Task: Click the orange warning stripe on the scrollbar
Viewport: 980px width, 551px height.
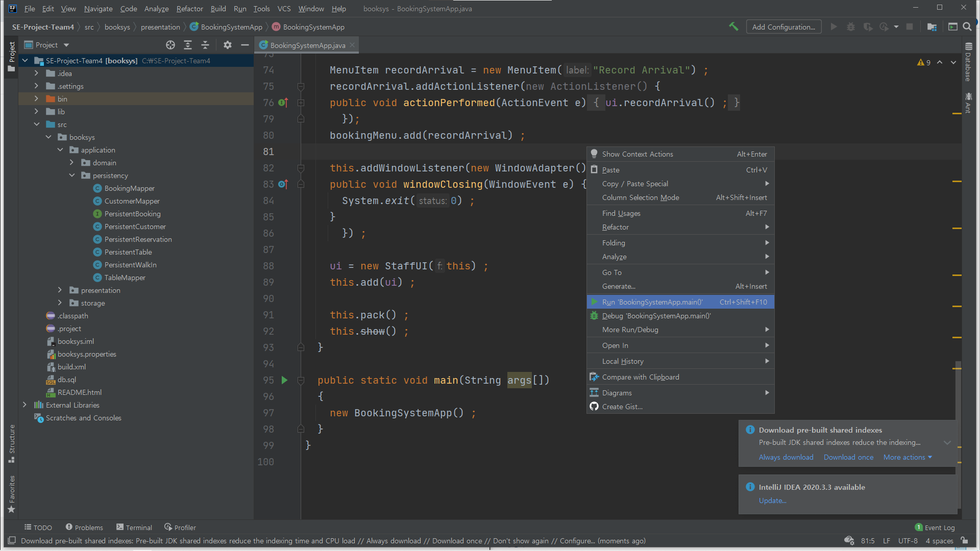Action: pyautogui.click(x=957, y=113)
